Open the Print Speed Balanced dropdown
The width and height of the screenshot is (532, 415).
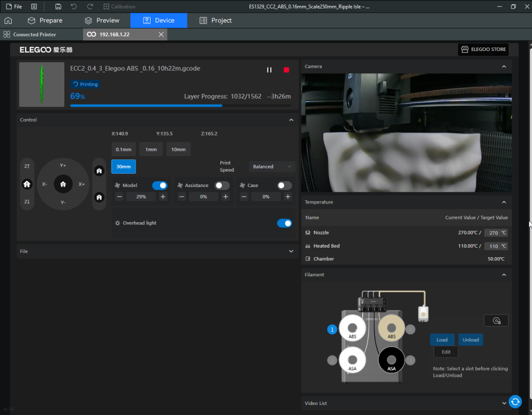point(272,166)
